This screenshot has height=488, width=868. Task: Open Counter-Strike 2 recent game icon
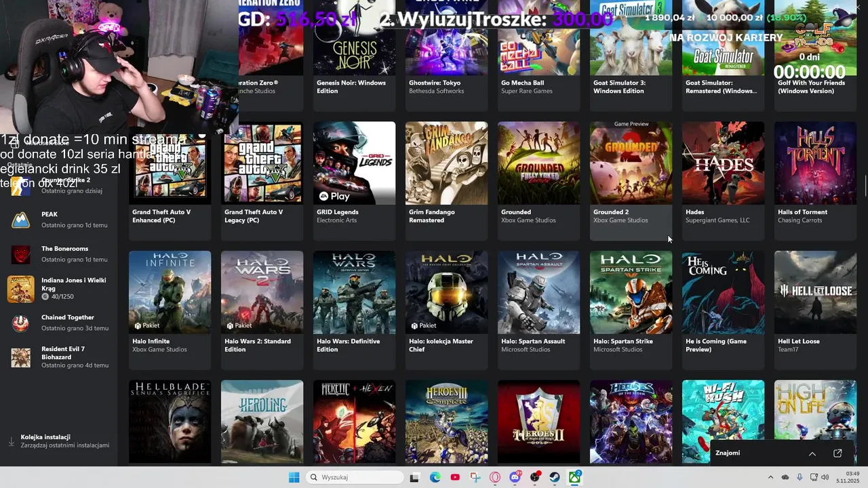coord(20,186)
